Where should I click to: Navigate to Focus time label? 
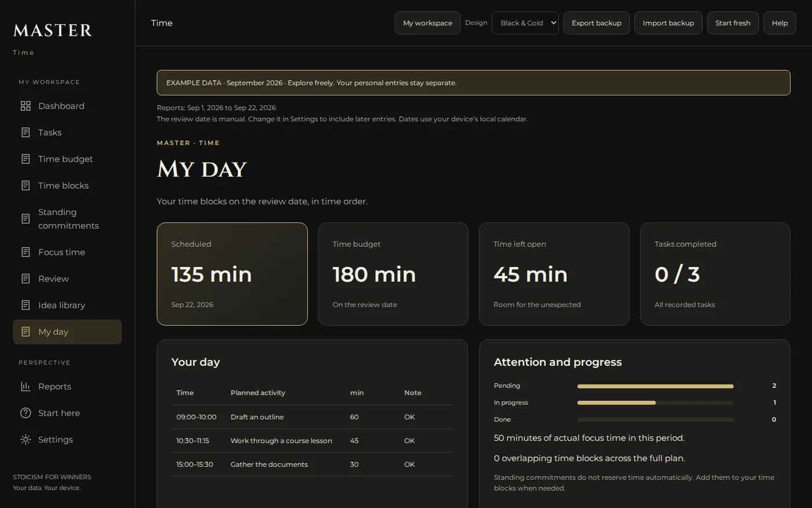pos(61,252)
